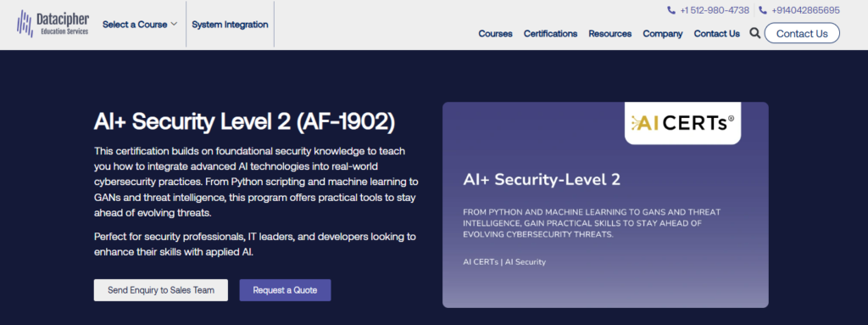Click Send Enquiry to Sales Team button
This screenshot has width=868, height=325.
160,290
